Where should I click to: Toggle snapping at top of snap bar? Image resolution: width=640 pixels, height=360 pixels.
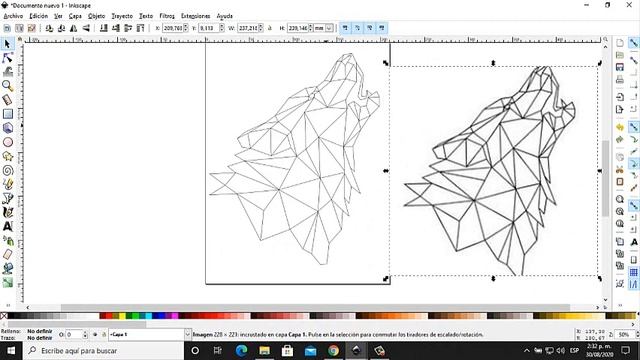tap(633, 43)
